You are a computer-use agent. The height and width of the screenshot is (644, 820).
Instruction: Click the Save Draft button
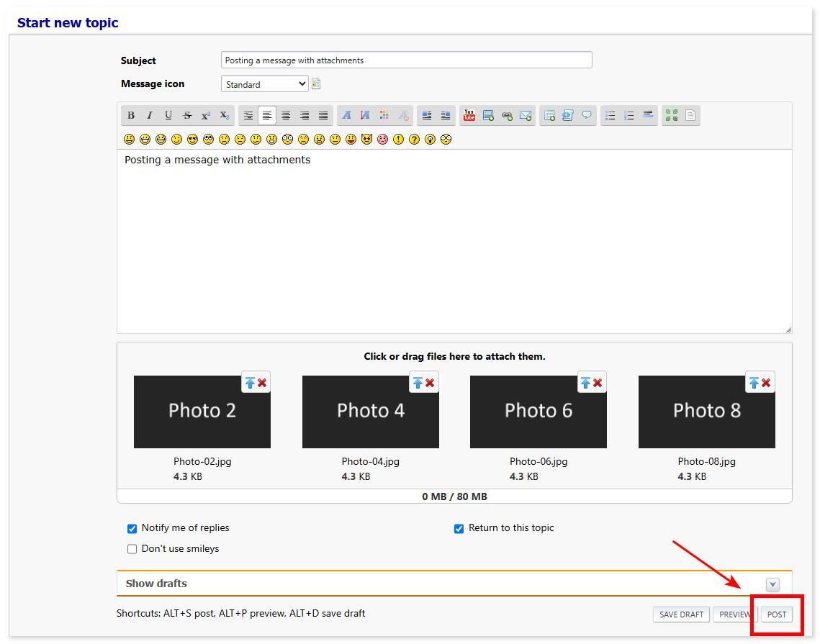click(x=681, y=614)
